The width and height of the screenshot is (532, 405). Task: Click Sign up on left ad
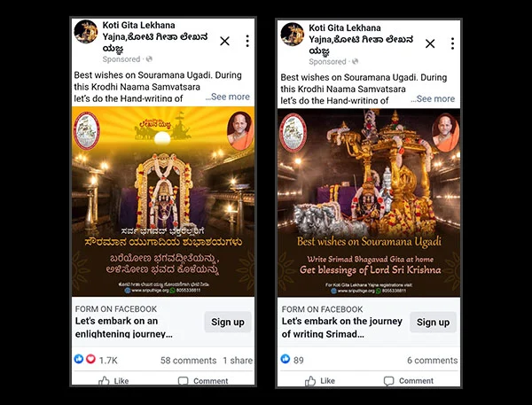tap(228, 322)
